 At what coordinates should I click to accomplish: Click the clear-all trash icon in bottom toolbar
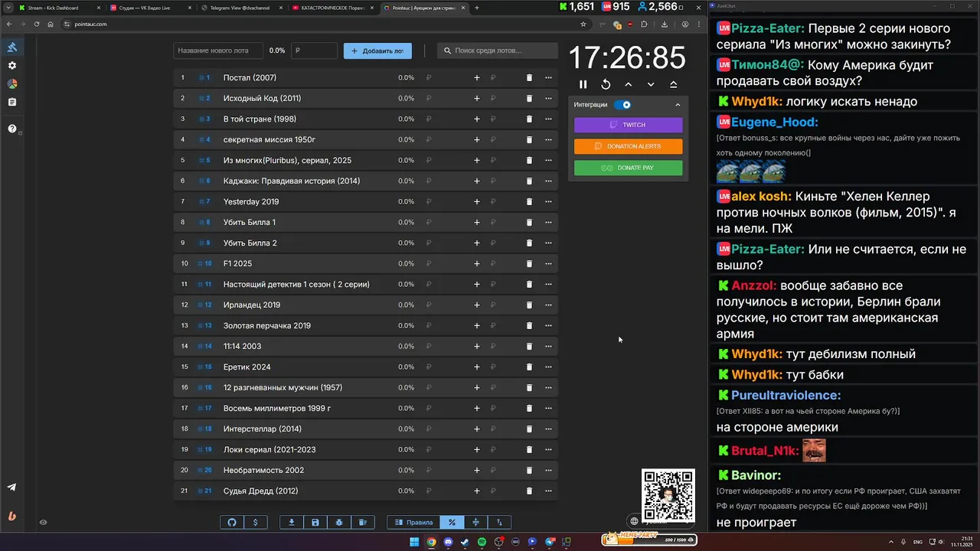click(x=363, y=523)
